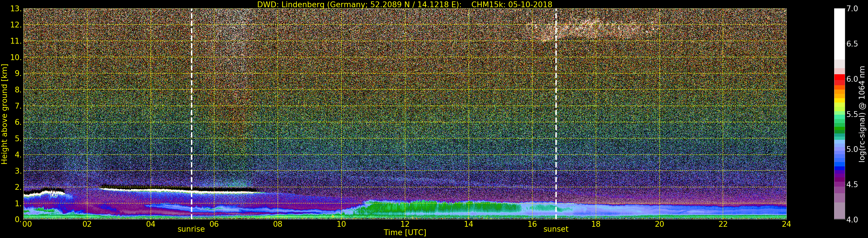
Task: Click the 'Height above ground [km]' axis label
Action: click(4, 114)
